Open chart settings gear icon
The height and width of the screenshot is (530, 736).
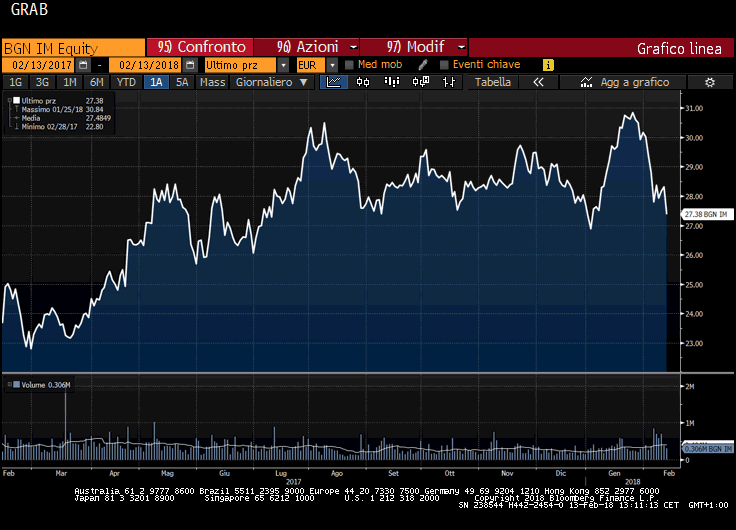point(710,82)
